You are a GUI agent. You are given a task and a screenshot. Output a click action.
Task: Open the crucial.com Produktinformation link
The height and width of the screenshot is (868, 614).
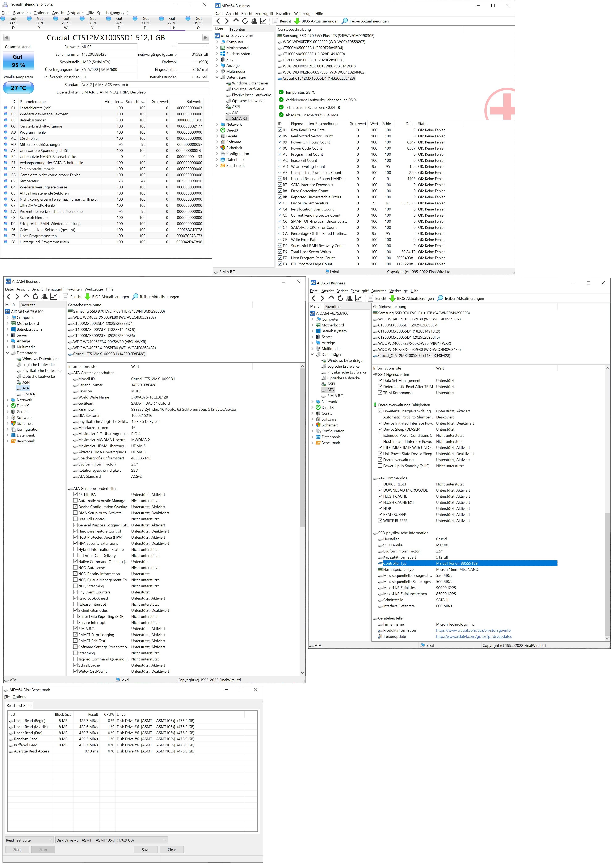pos(473,630)
